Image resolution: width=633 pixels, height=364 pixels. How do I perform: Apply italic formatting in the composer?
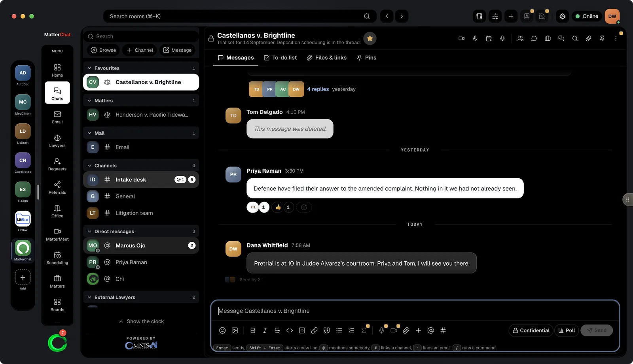tap(265, 330)
